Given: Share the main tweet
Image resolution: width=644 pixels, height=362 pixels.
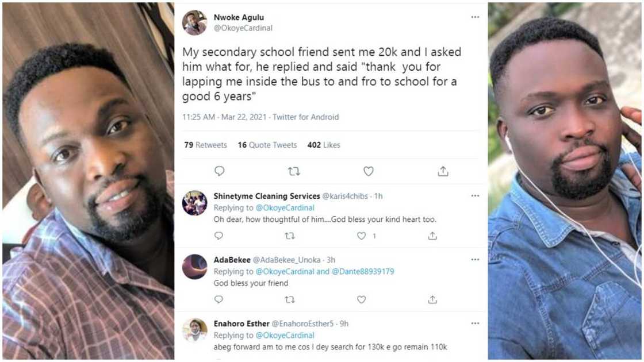Looking at the screenshot, I should pos(443,171).
